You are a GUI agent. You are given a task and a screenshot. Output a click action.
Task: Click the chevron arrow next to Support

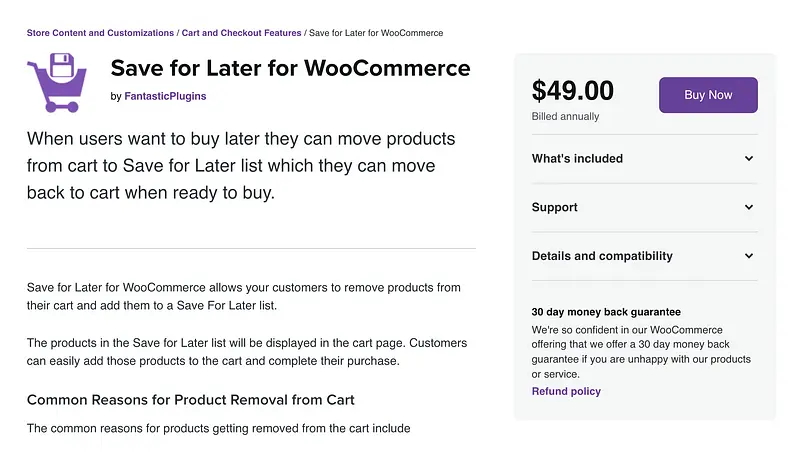(749, 208)
